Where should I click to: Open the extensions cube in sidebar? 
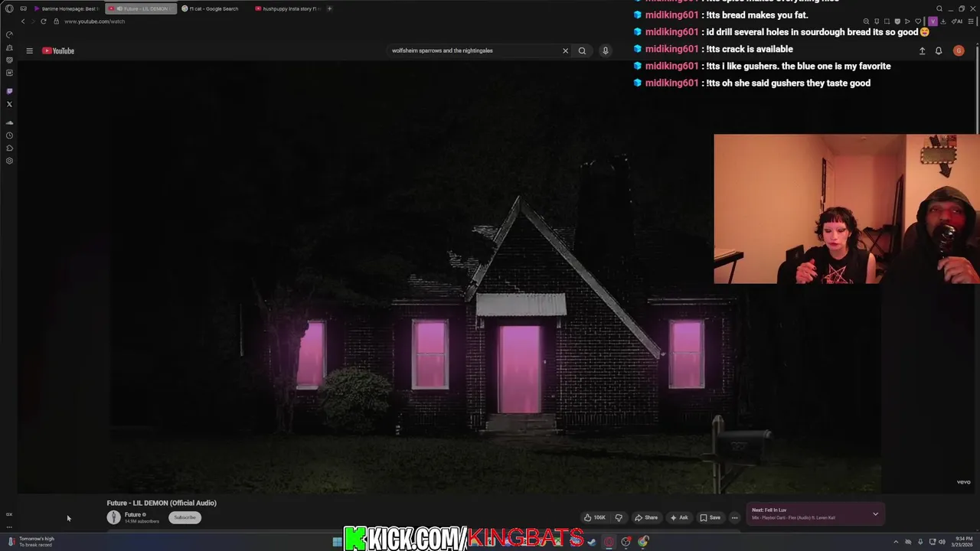pos(9,148)
